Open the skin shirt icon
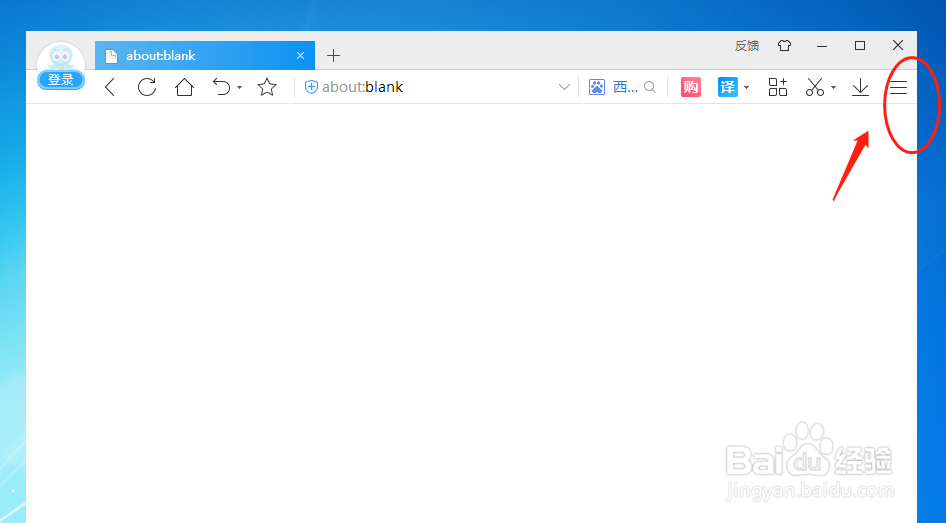Viewport: 946px width, 523px height. 784,45
